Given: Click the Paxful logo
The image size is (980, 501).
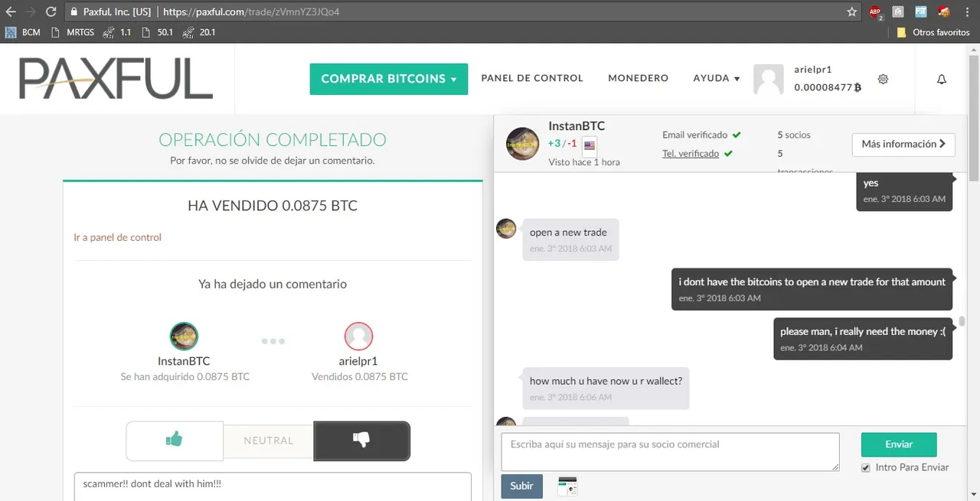Looking at the screenshot, I should [116, 78].
